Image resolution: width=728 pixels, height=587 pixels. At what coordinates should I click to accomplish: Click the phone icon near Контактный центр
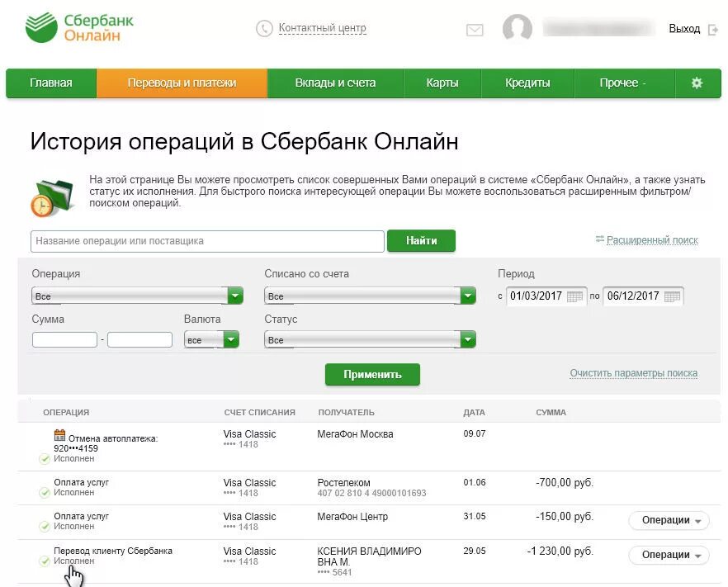(264, 28)
